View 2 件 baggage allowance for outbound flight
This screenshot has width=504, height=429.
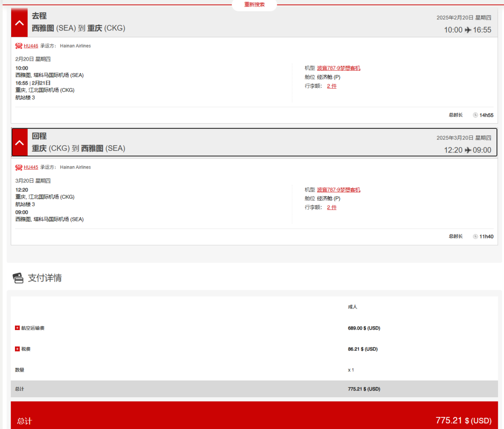pyautogui.click(x=332, y=86)
